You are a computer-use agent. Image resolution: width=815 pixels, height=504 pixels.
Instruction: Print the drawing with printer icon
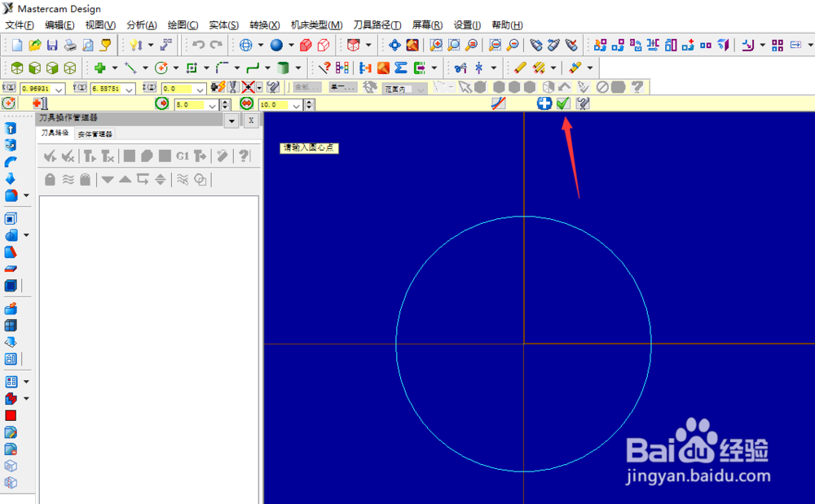click(x=69, y=45)
